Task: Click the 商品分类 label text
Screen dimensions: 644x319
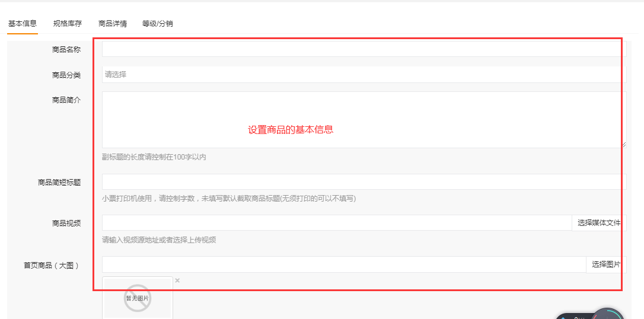Action: click(x=66, y=75)
